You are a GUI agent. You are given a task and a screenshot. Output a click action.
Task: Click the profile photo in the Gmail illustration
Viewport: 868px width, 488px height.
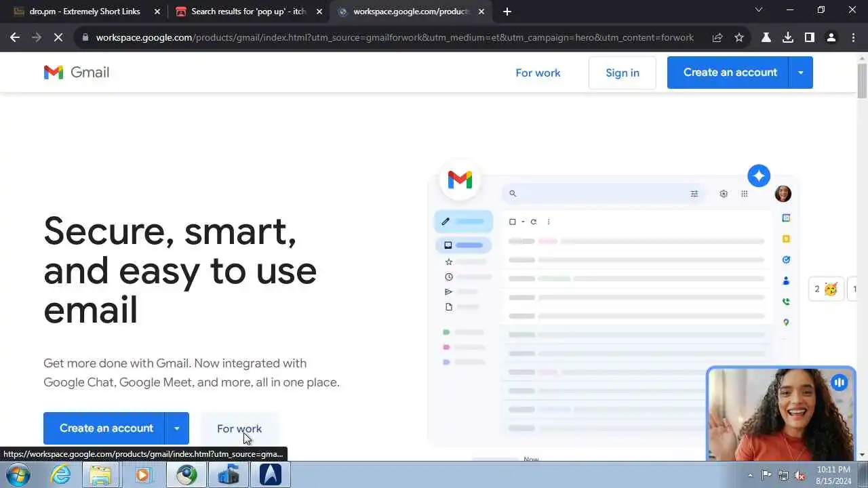783,194
